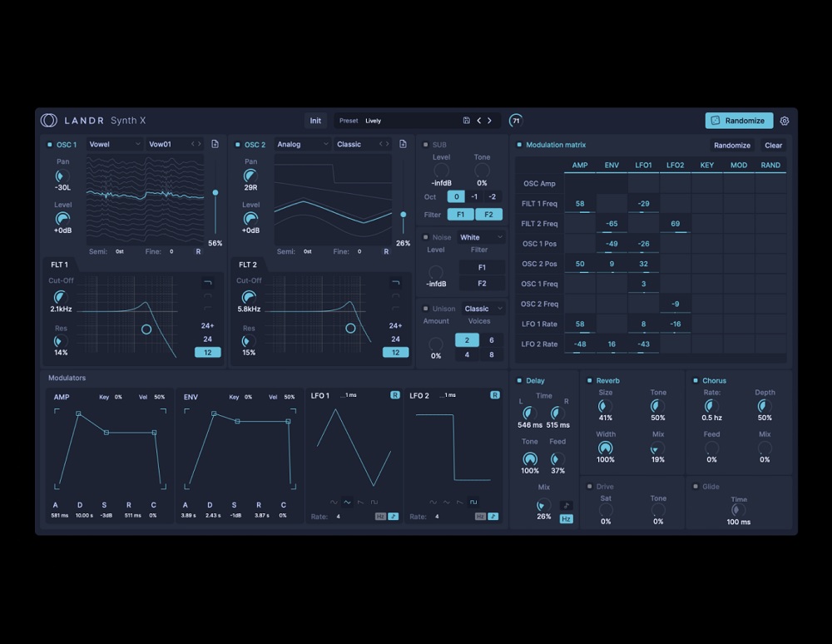Select the sine wave shape for LFO 1
The image size is (832, 644).
point(334,502)
